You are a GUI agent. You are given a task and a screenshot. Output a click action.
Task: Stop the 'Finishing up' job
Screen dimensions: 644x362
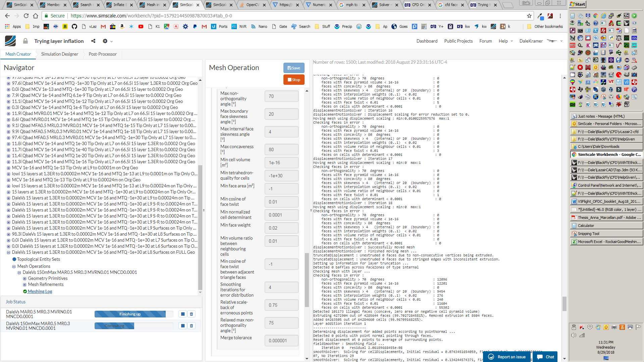183,314
